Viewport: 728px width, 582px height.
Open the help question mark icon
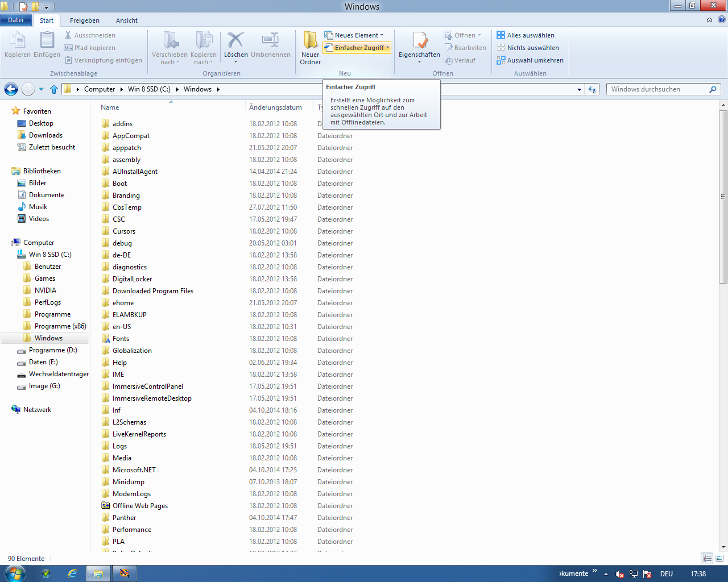click(721, 19)
